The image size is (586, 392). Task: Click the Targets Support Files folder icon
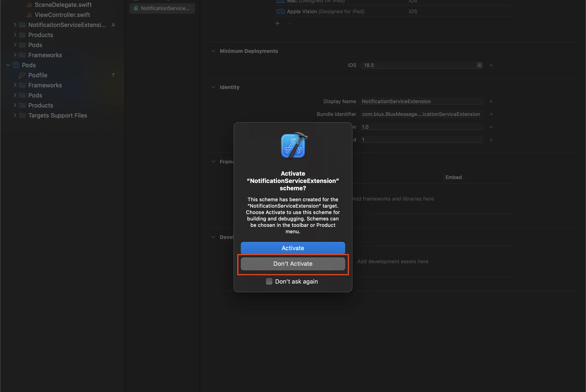pos(22,115)
